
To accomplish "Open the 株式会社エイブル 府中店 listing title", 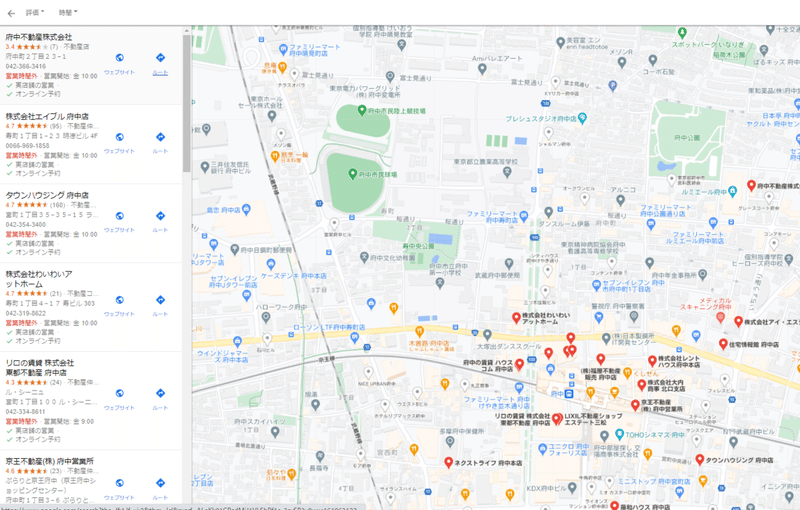I will [47, 116].
